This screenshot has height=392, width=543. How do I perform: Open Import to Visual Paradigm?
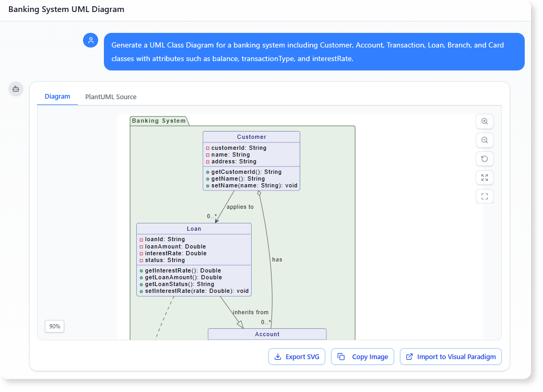point(451,357)
